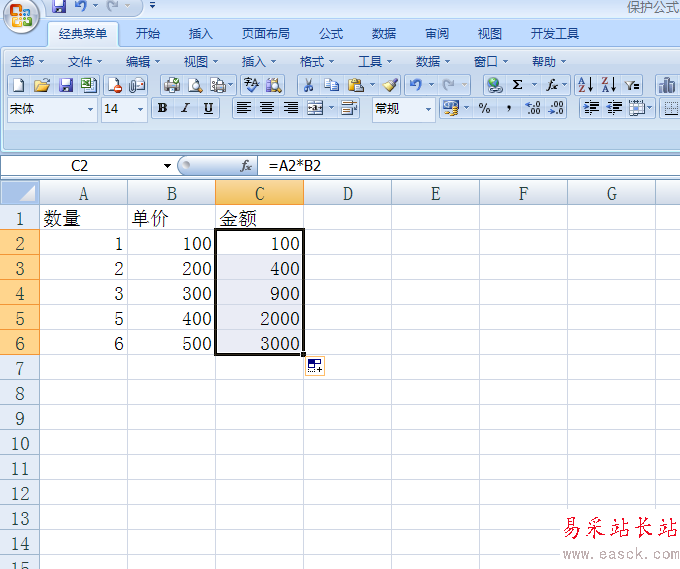The image size is (680, 569).
Task: Click the restrict permission document icon
Action: [114, 85]
